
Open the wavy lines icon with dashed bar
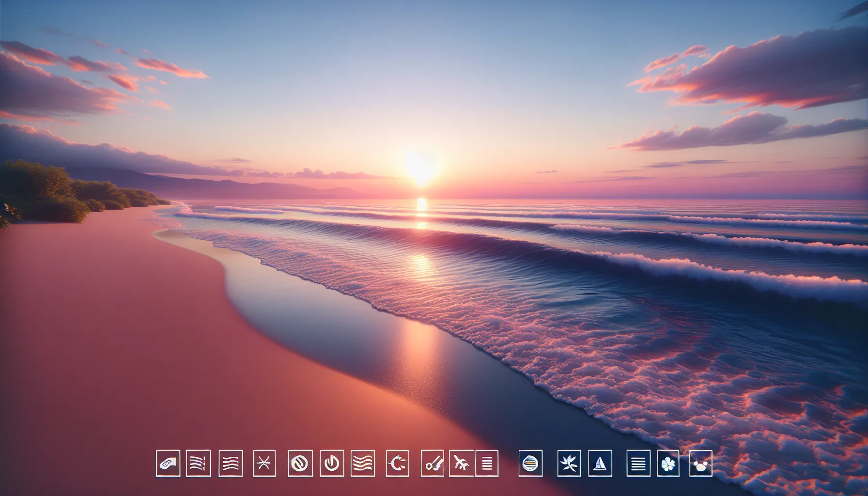(x=199, y=464)
